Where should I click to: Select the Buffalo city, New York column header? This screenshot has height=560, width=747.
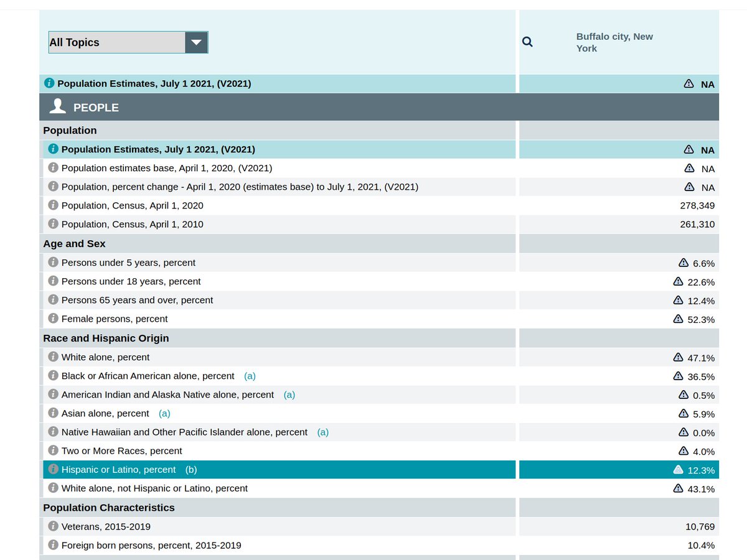pyautogui.click(x=614, y=42)
